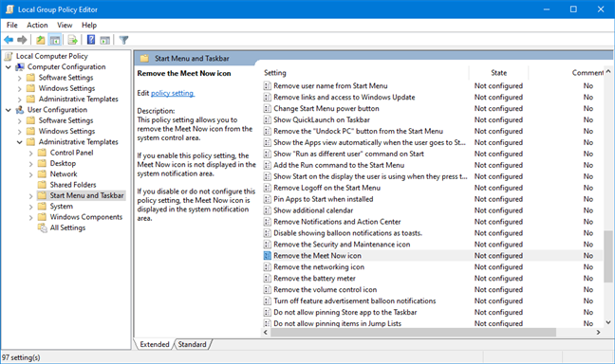Sort by the State column header

point(499,73)
